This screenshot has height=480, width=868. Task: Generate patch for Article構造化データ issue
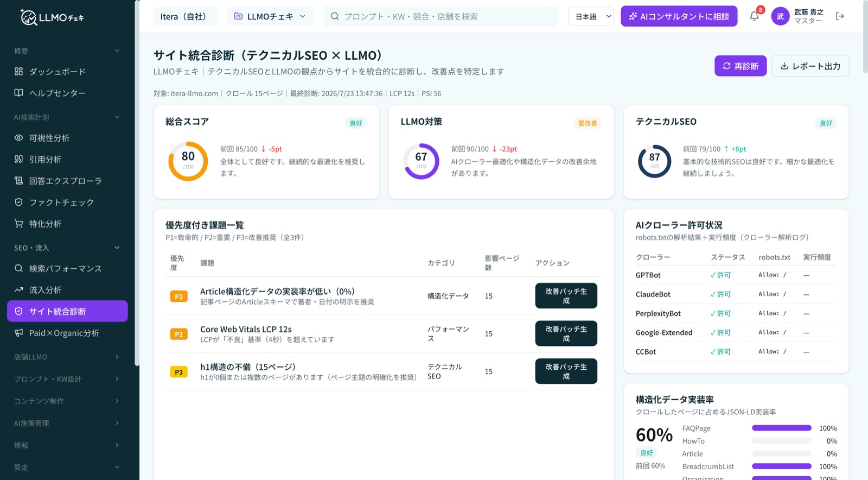pyautogui.click(x=566, y=296)
